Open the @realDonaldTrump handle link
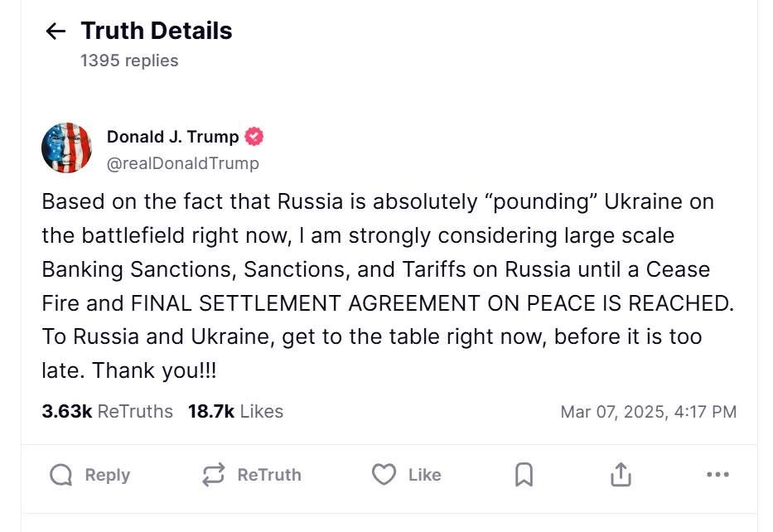 point(182,163)
